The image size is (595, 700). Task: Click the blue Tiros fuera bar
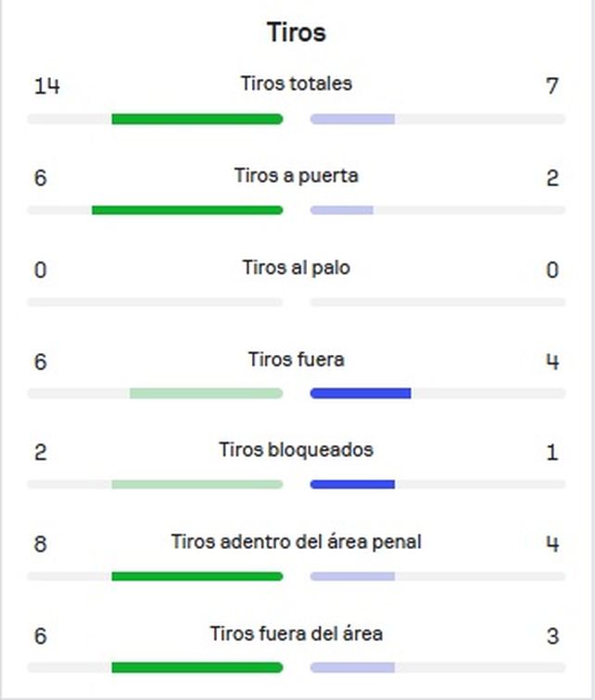[361, 393]
